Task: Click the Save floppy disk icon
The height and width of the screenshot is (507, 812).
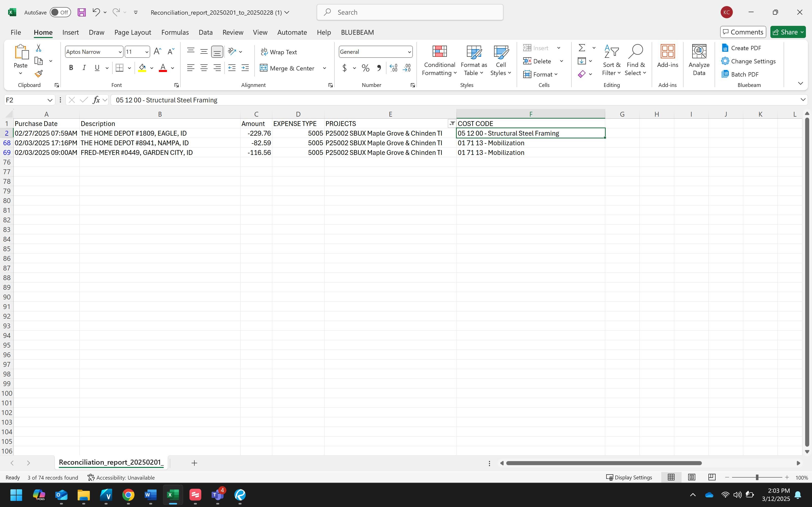Action: click(81, 12)
